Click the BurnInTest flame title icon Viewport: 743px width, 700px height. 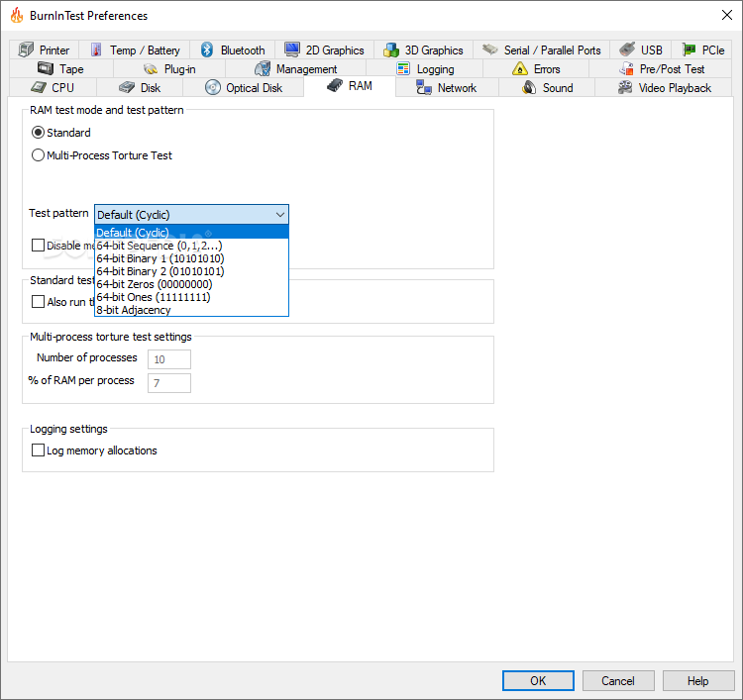(x=17, y=15)
